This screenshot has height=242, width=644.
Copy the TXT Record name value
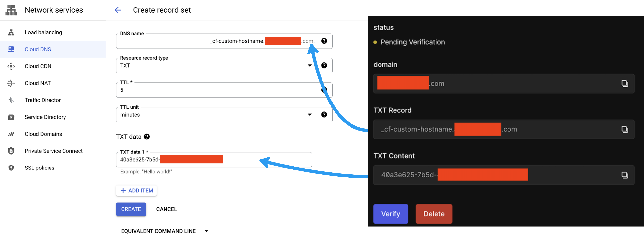(x=624, y=129)
